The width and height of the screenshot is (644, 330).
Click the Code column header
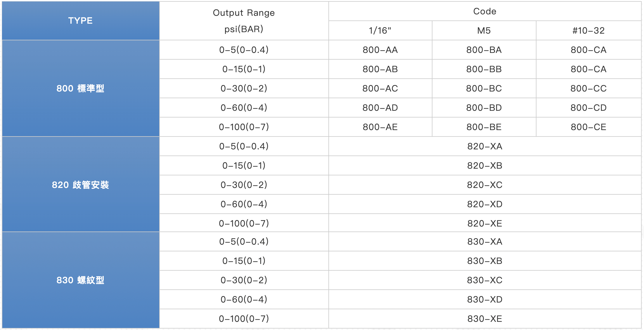tap(485, 11)
